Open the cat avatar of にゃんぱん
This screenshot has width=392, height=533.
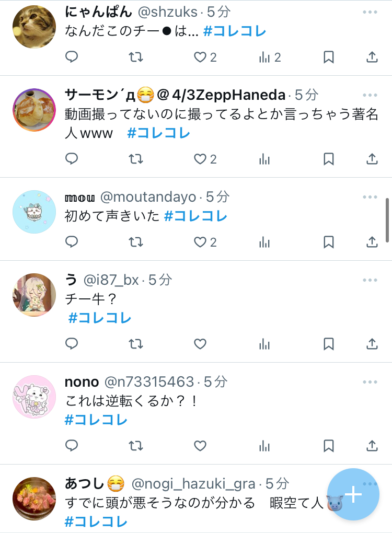pyautogui.click(x=34, y=27)
